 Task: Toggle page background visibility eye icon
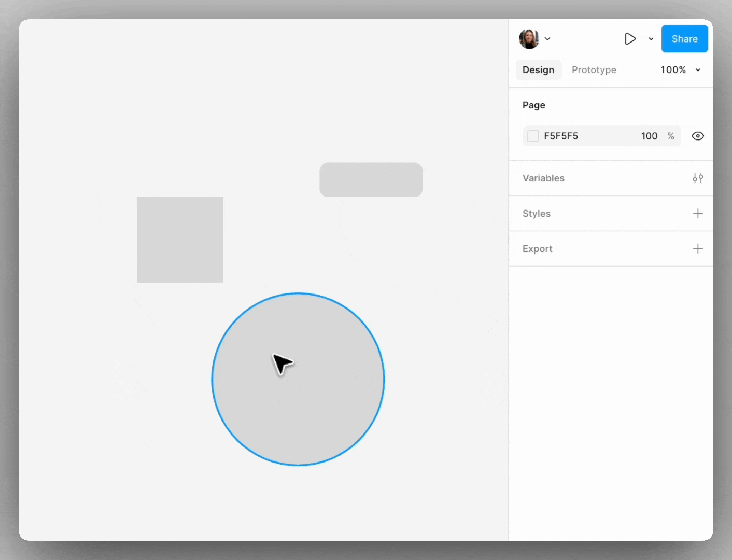(x=698, y=136)
